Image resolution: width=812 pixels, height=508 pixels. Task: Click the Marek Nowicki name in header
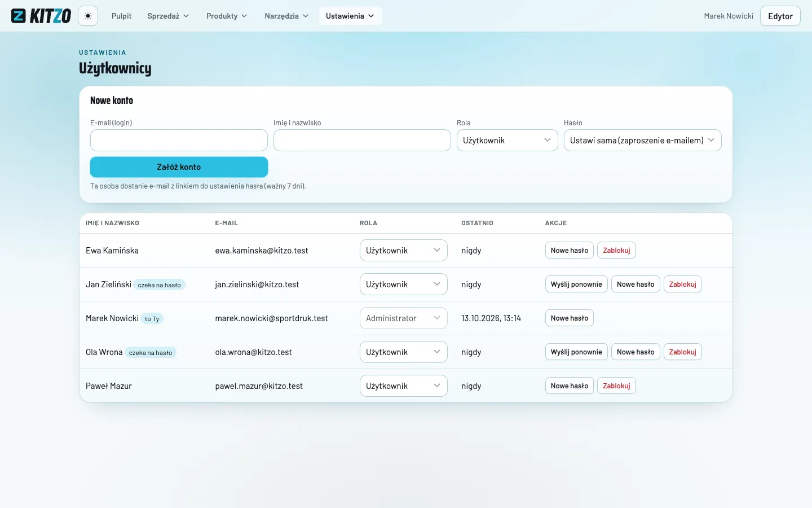click(x=729, y=16)
